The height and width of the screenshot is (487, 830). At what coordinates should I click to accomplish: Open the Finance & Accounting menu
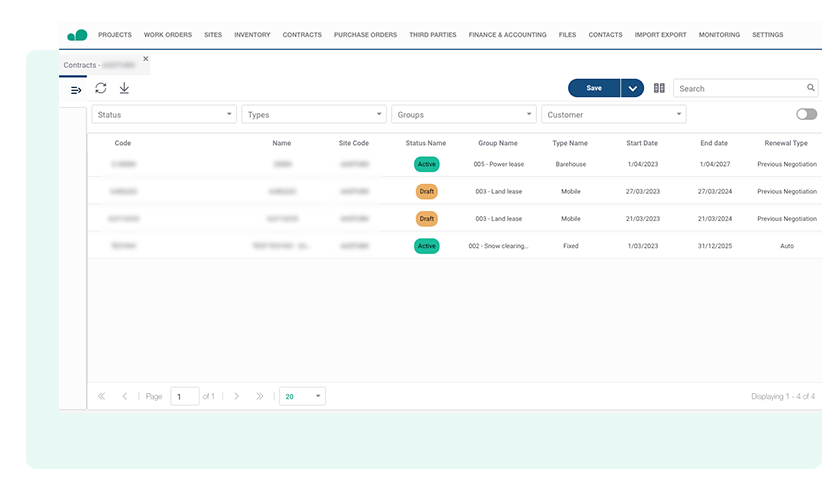(x=507, y=35)
